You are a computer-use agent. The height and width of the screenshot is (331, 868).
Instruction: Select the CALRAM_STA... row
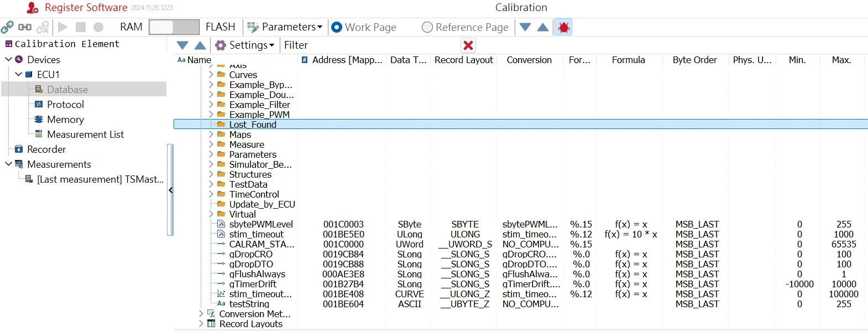tap(520, 244)
